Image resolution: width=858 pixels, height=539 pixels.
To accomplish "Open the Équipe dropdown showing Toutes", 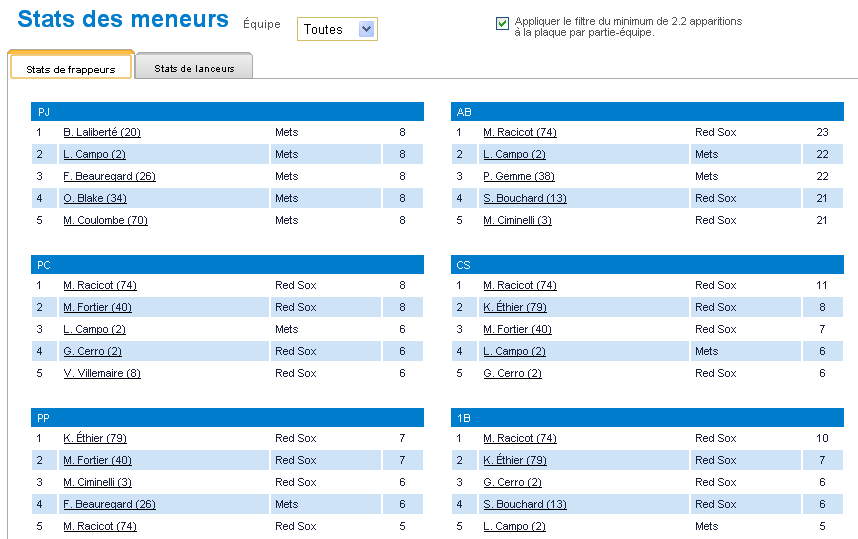I will 337,29.
